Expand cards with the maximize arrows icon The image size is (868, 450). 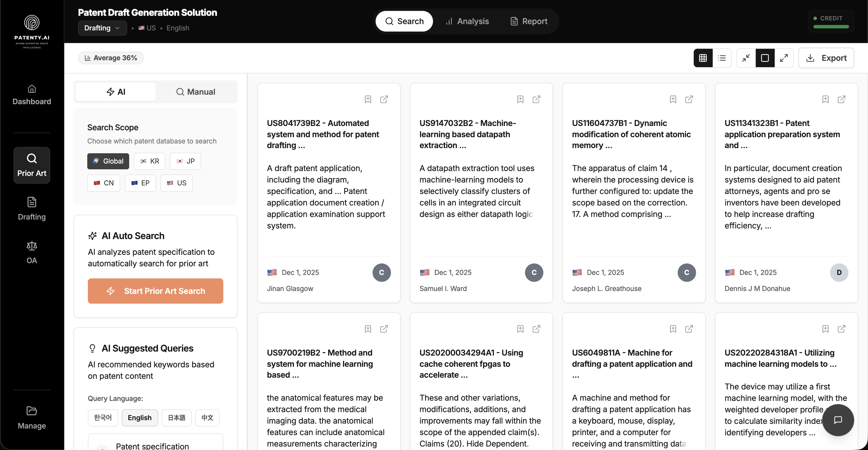[x=784, y=58]
